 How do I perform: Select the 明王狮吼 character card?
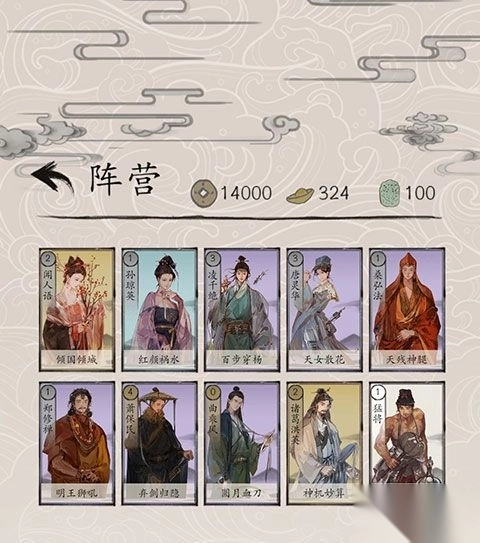[77, 443]
